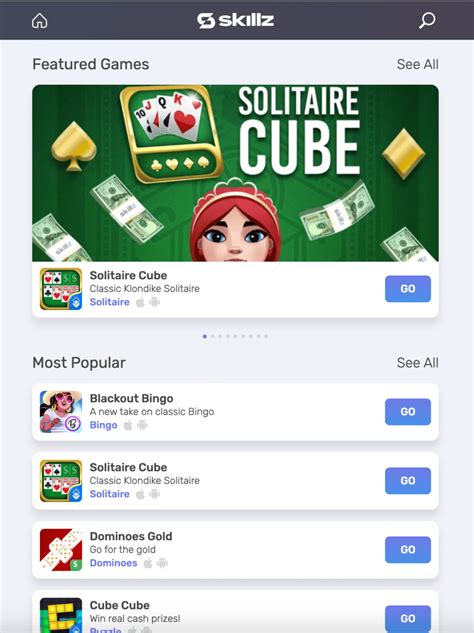Screen dimensions: 474x633
Task: Open Blackout Bingo game icon
Action: 61,412
